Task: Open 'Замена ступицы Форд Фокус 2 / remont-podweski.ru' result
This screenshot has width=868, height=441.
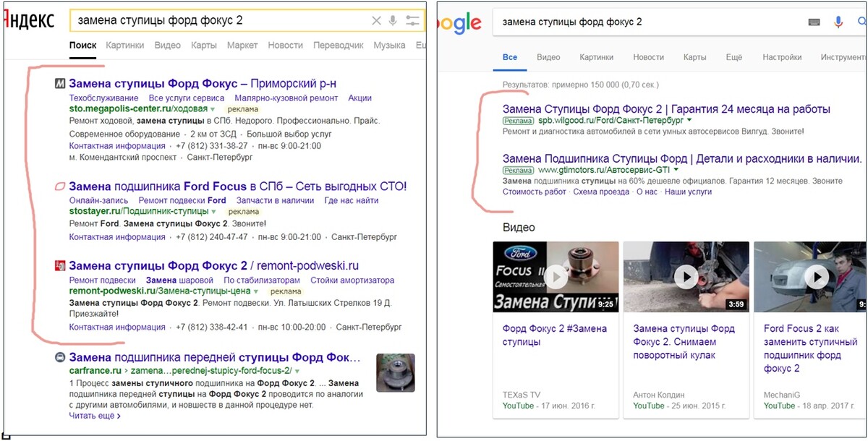Action: tap(213, 266)
